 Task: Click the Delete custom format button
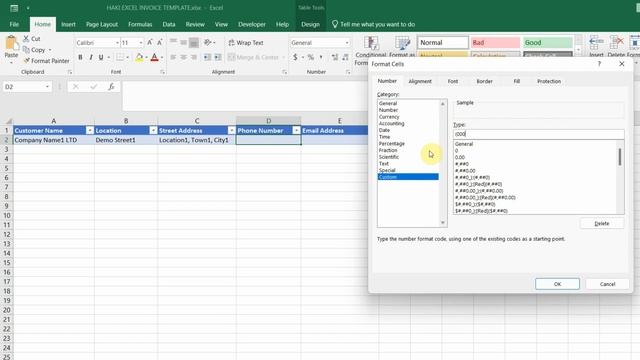(x=602, y=223)
